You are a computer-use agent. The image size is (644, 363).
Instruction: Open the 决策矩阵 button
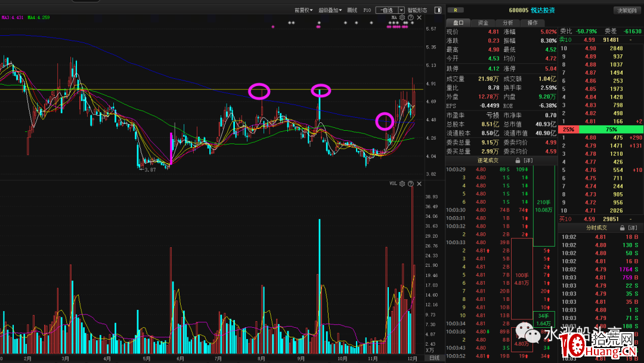(627, 11)
